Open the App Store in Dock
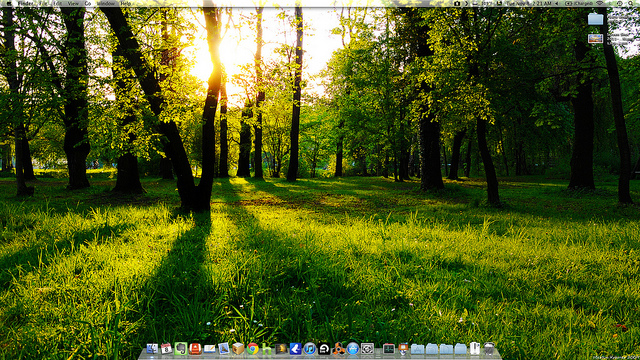Viewport: 640px width, 360px height. tap(352, 349)
